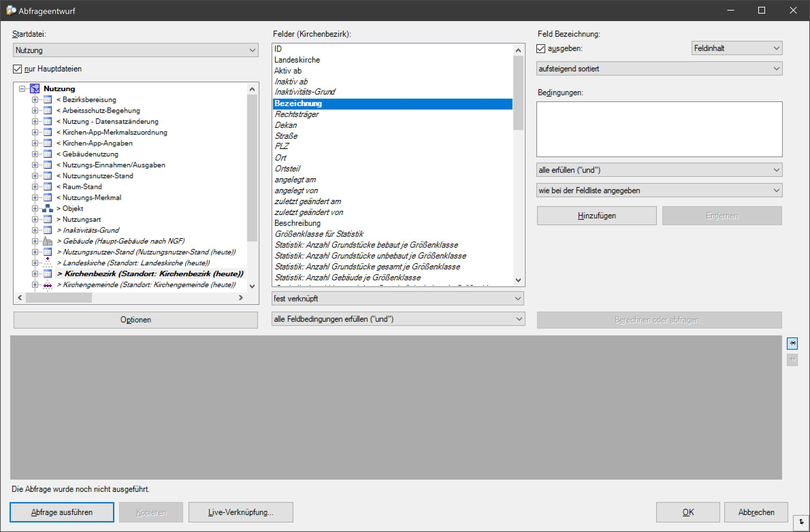The height and width of the screenshot is (532, 810).
Task: Click the Hinzufügen button
Action: (x=597, y=216)
